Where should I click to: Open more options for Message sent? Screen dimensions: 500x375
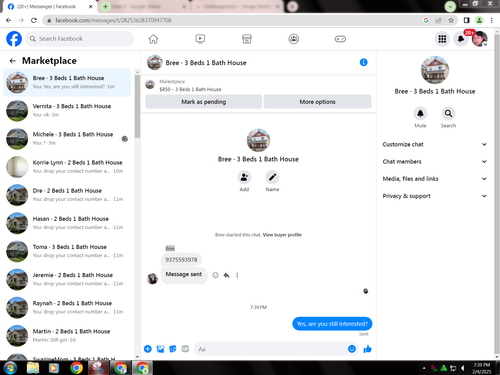(237, 275)
